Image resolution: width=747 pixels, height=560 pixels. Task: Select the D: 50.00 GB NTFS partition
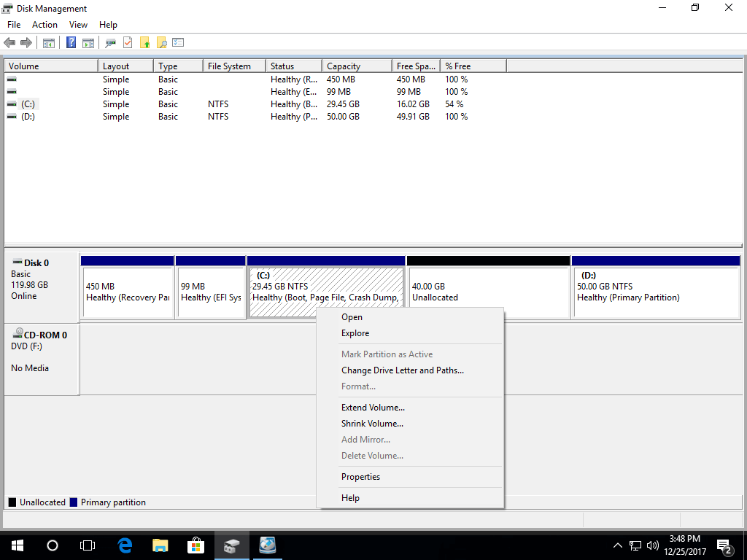pyautogui.click(x=656, y=292)
